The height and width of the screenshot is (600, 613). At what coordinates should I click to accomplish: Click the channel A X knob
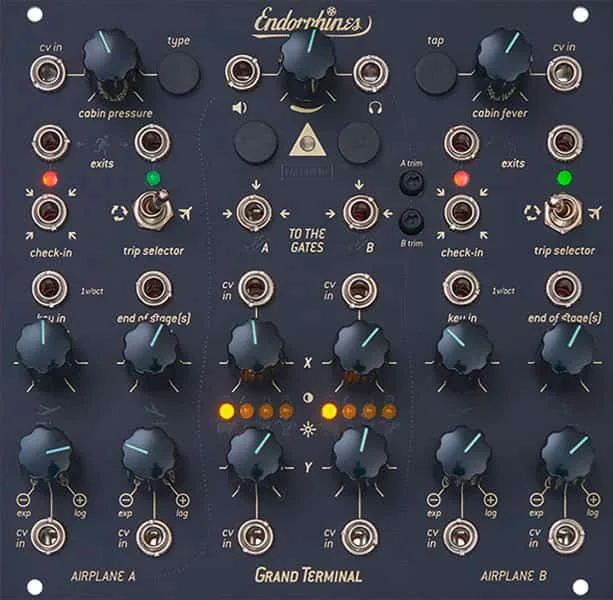point(256,348)
